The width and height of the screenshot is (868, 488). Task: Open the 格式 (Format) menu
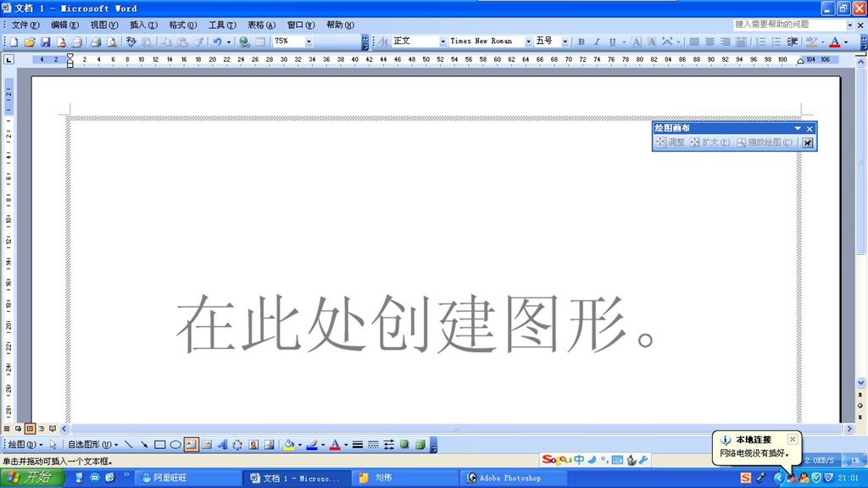click(181, 25)
